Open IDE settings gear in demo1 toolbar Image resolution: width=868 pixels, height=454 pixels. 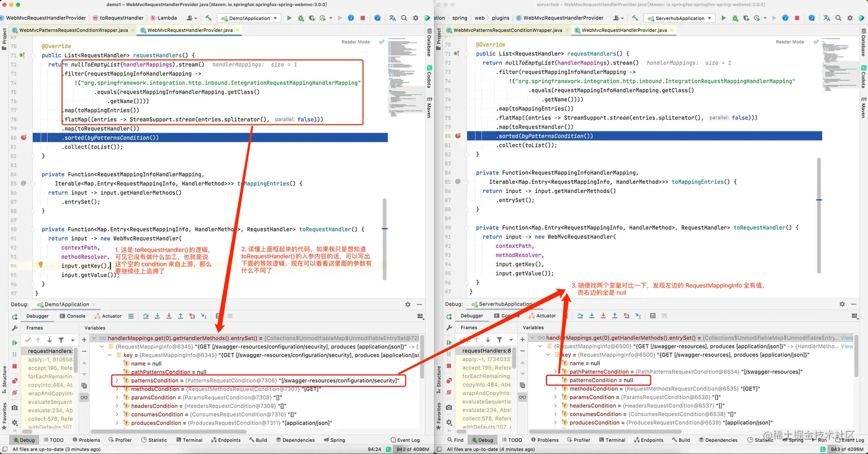[x=416, y=18]
